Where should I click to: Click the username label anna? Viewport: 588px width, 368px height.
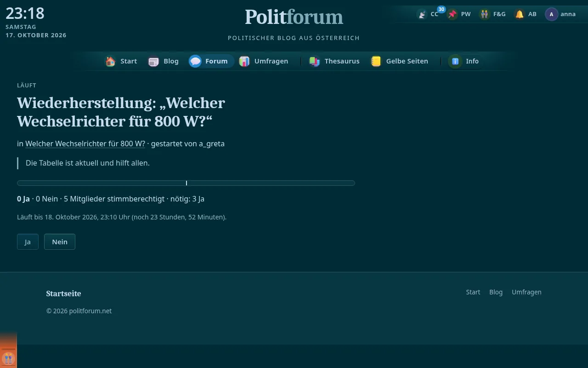tap(568, 14)
